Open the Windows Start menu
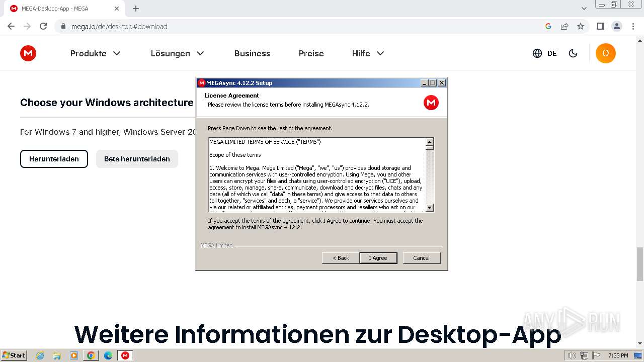The height and width of the screenshot is (362, 644). 14,355
